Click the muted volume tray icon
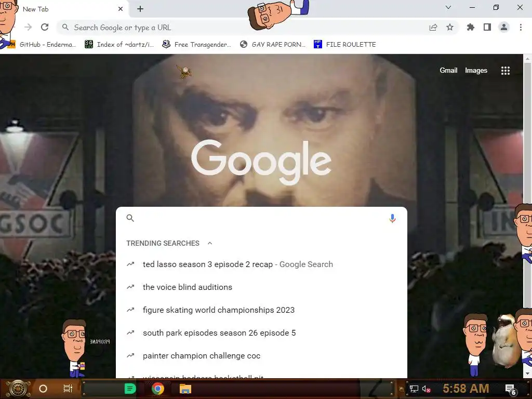Image resolution: width=532 pixels, height=399 pixels. [426, 389]
